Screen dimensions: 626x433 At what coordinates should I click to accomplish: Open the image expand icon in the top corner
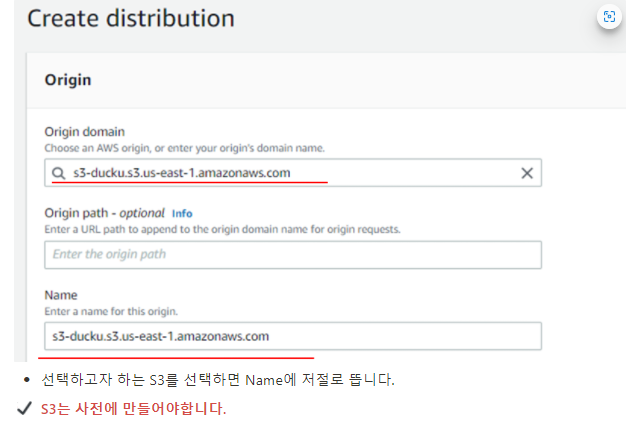tap(609, 17)
